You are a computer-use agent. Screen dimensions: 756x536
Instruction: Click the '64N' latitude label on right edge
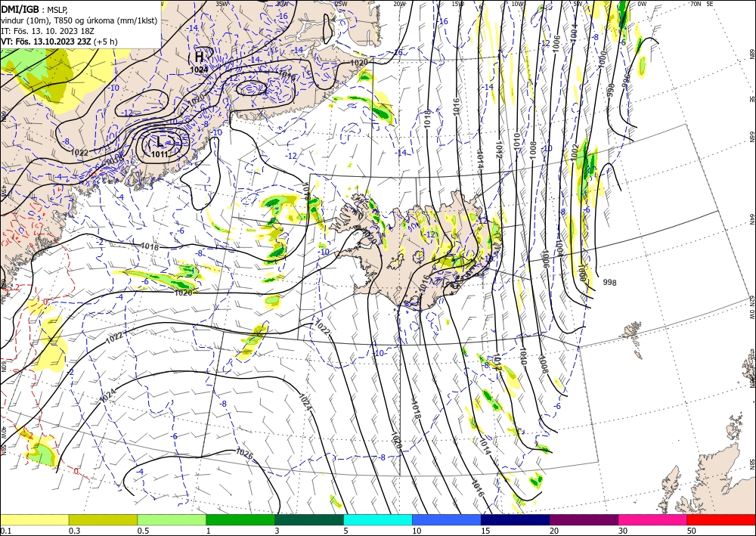coord(751,219)
